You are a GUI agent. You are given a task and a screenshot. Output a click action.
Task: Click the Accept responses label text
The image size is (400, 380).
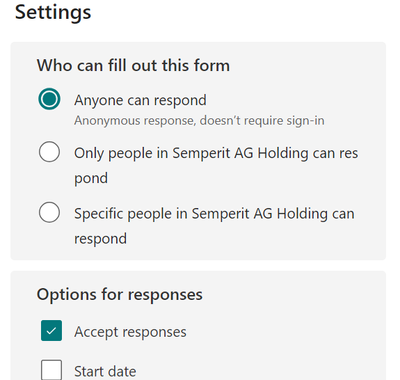tap(130, 332)
